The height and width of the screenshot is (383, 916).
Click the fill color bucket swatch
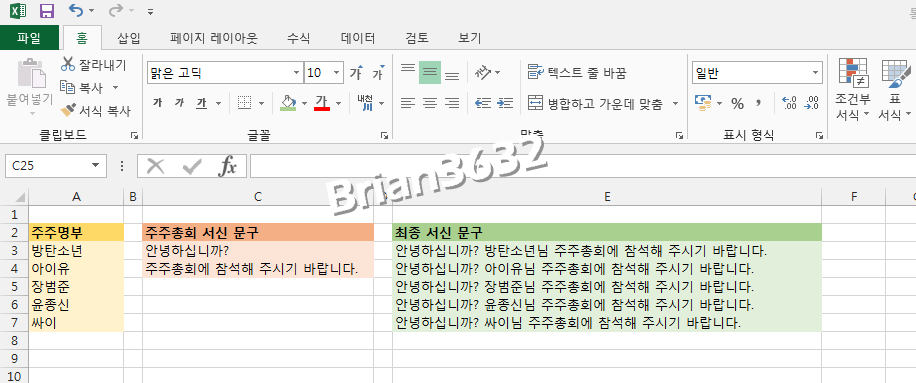coord(287,103)
